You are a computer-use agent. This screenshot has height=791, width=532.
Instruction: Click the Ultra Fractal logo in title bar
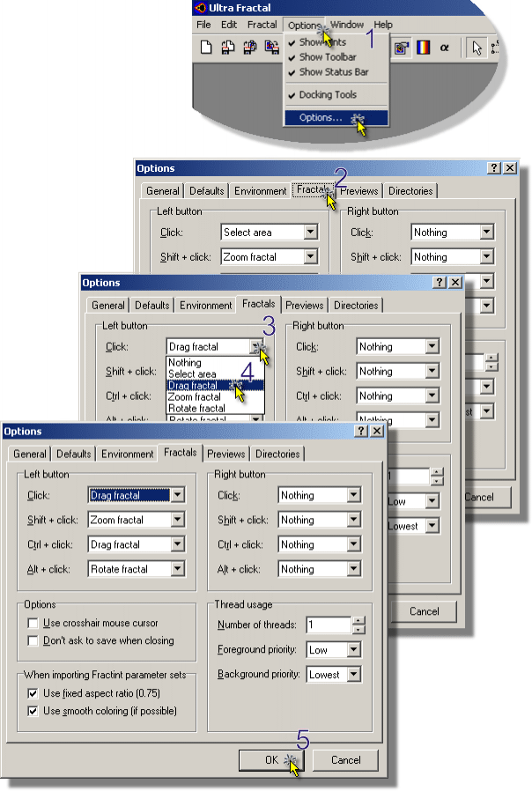tap(201, 8)
